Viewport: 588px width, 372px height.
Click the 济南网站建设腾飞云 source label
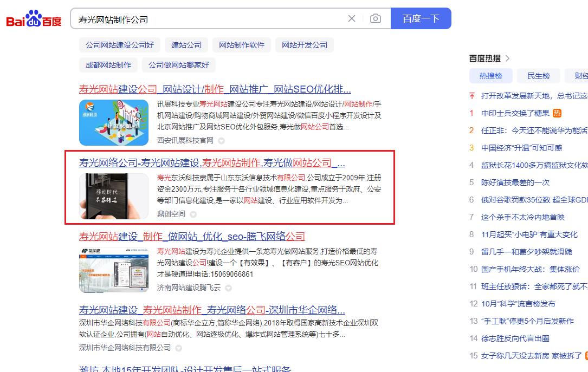coord(189,288)
